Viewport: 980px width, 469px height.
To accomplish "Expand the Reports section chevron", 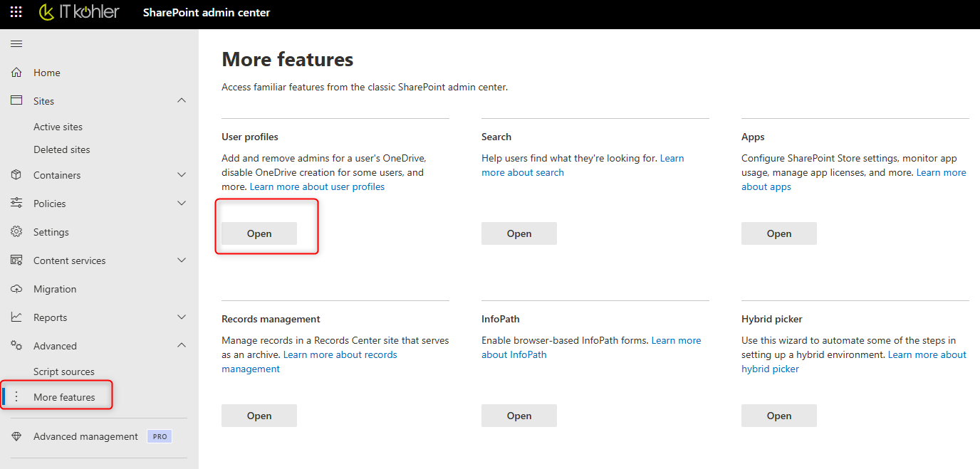I will [182, 317].
